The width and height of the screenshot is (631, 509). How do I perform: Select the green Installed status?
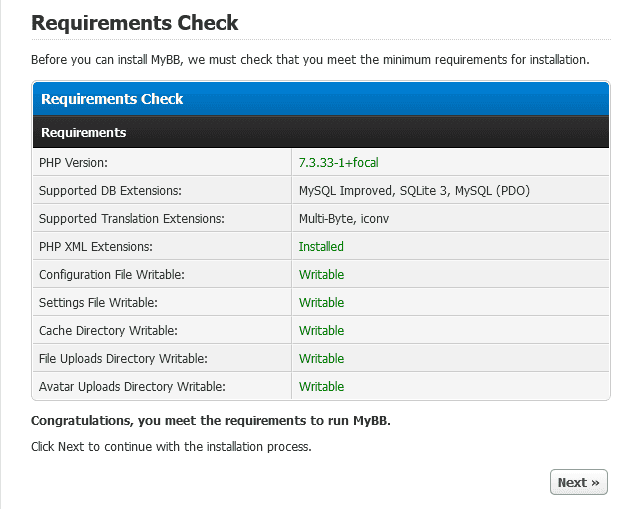(321, 246)
